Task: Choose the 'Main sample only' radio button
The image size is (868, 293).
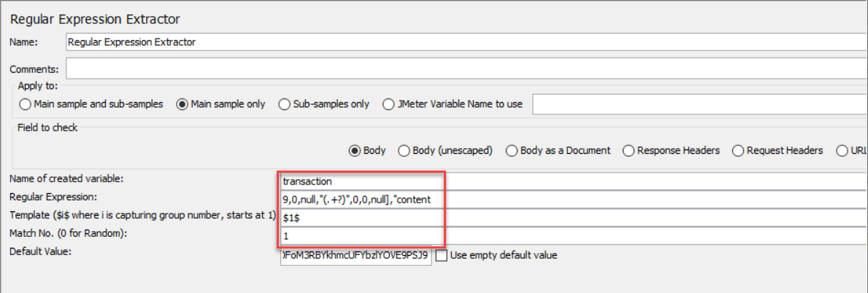Action: point(183,104)
